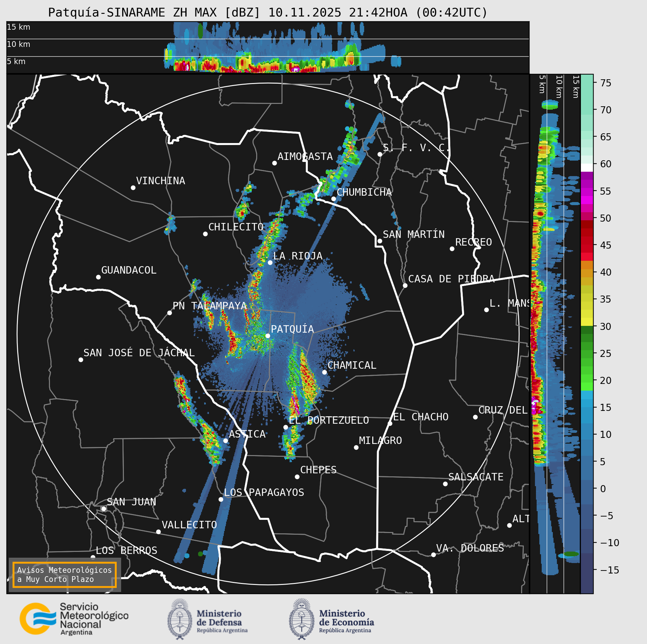
Task: Click the S. F. V. C. marker dot
Action: tap(380, 154)
